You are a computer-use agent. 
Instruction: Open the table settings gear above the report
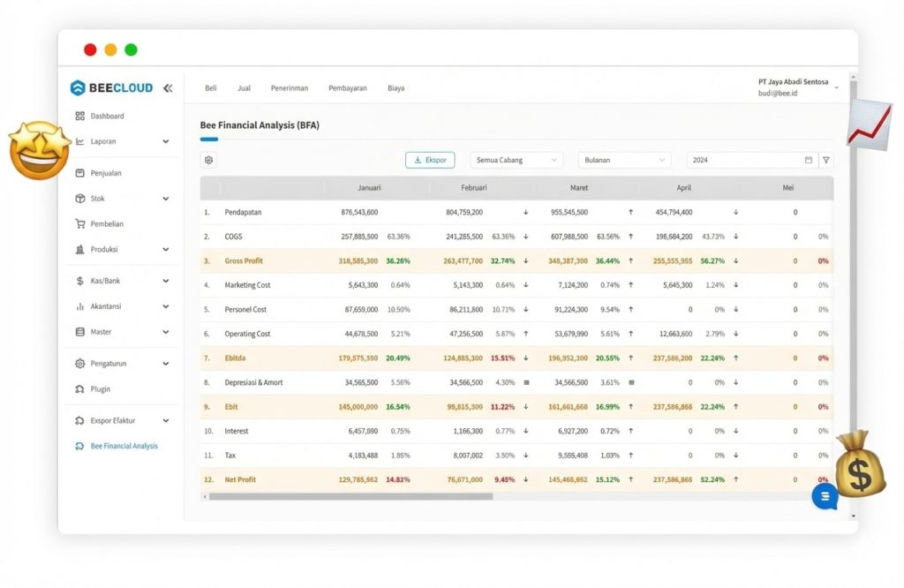coord(208,160)
